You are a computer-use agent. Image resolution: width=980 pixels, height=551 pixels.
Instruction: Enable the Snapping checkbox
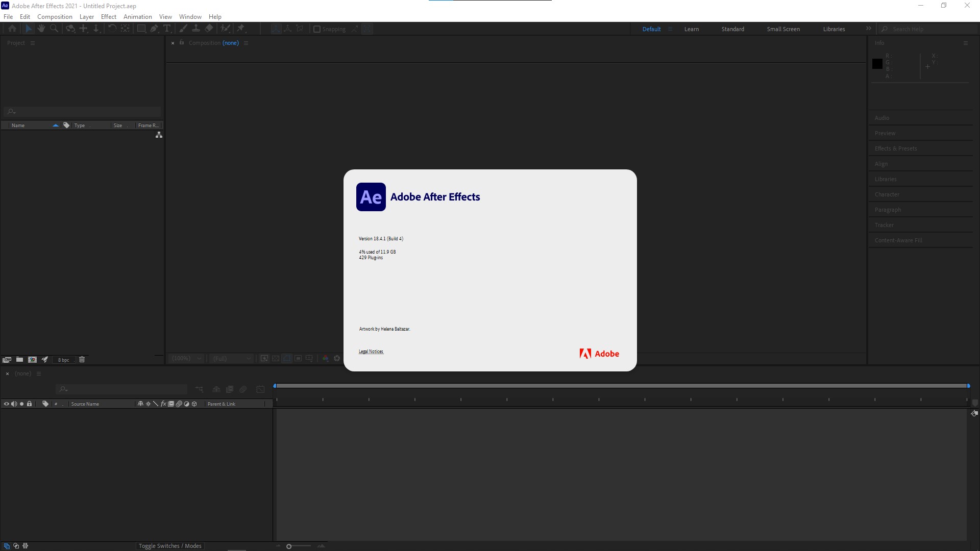click(x=317, y=29)
